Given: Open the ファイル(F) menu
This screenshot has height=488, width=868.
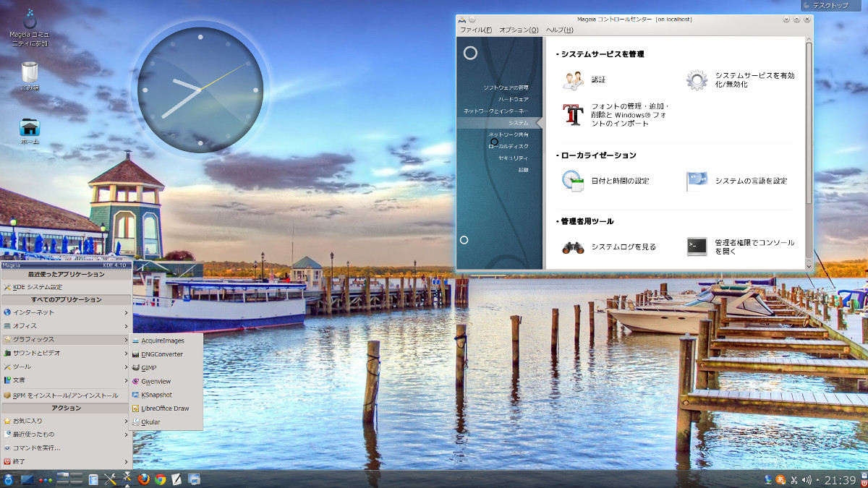Looking at the screenshot, I should [x=475, y=30].
